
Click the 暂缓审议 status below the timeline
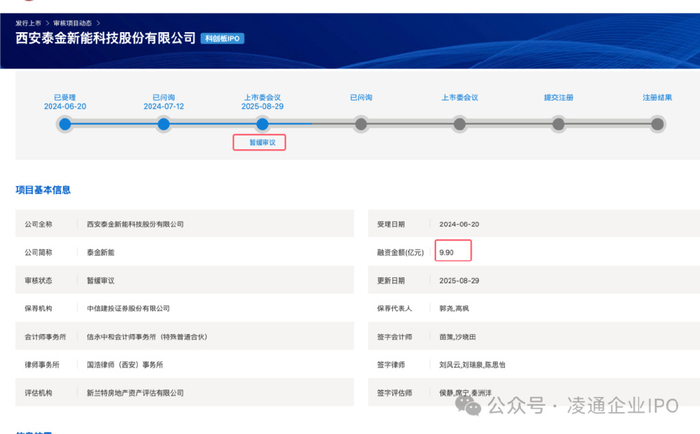coord(262,142)
